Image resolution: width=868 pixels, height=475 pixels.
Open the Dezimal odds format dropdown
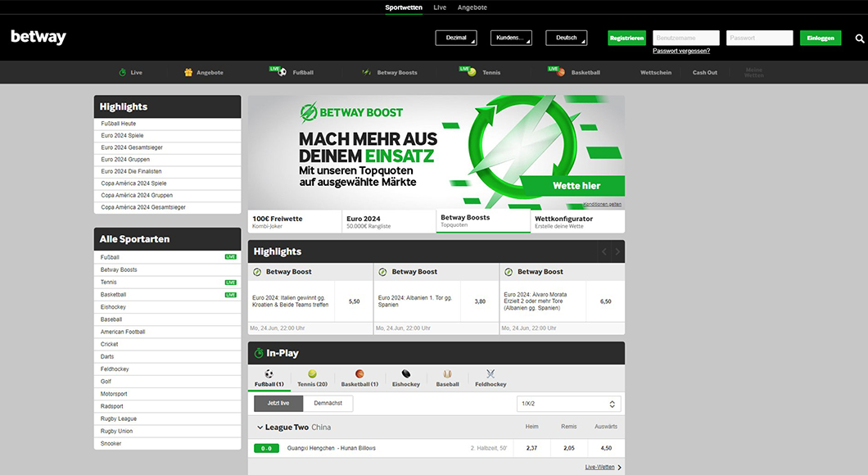456,38
